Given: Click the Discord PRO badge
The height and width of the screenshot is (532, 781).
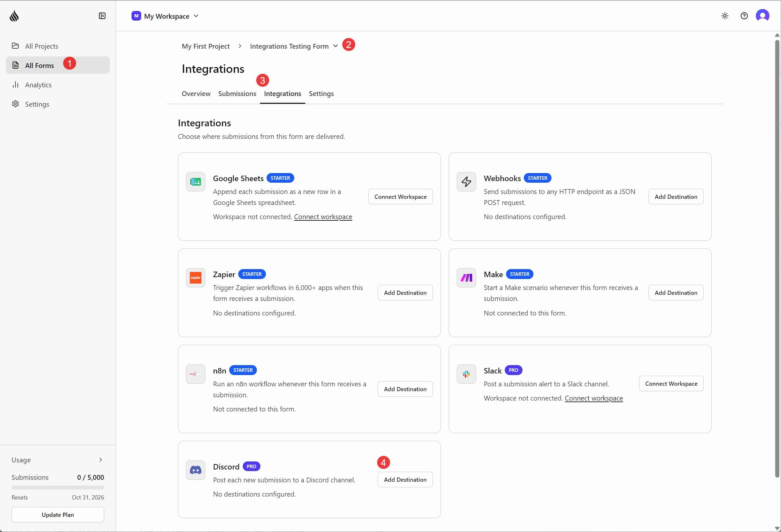Looking at the screenshot, I should [x=251, y=466].
